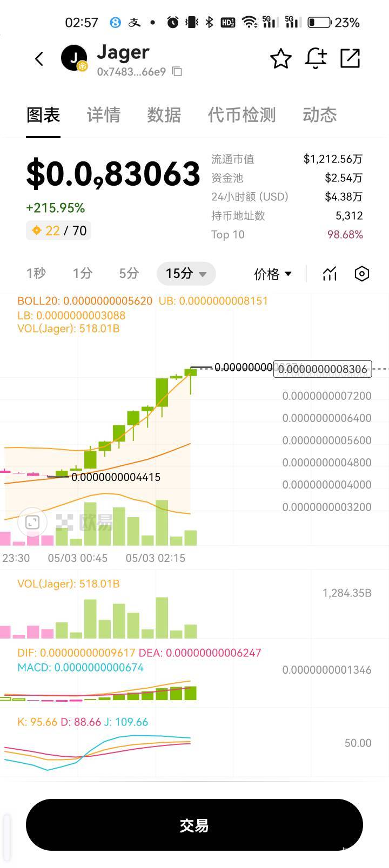The height and width of the screenshot is (868, 389).
Task: Tap the K D J values label
Action: pyautogui.click(x=83, y=722)
